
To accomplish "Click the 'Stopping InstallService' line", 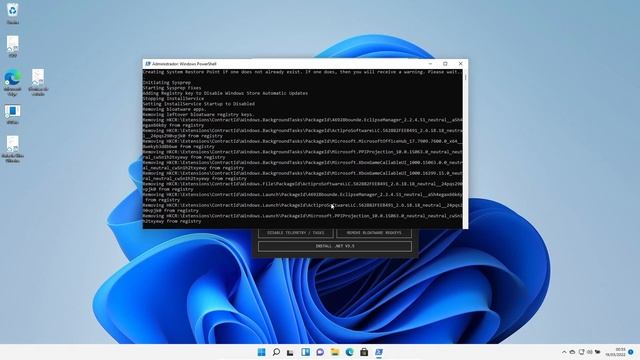I will click(x=173, y=98).
